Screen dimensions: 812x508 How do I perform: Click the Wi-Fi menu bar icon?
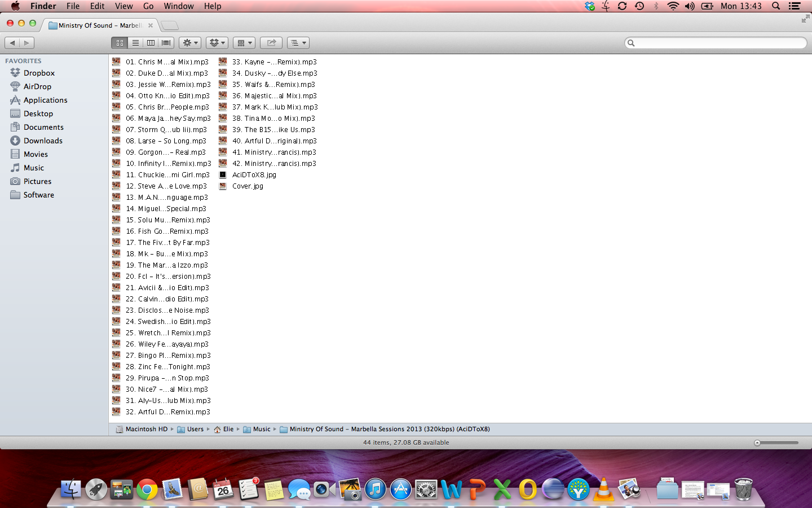673,6
